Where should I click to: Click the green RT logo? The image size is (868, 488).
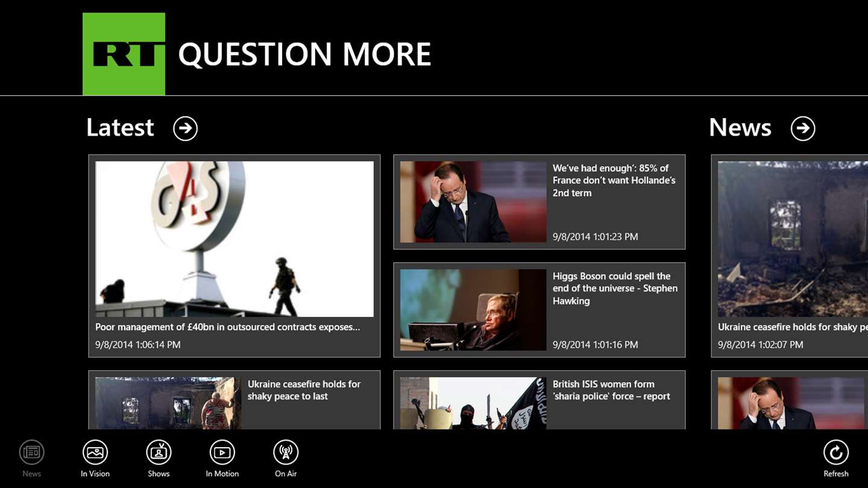124,54
